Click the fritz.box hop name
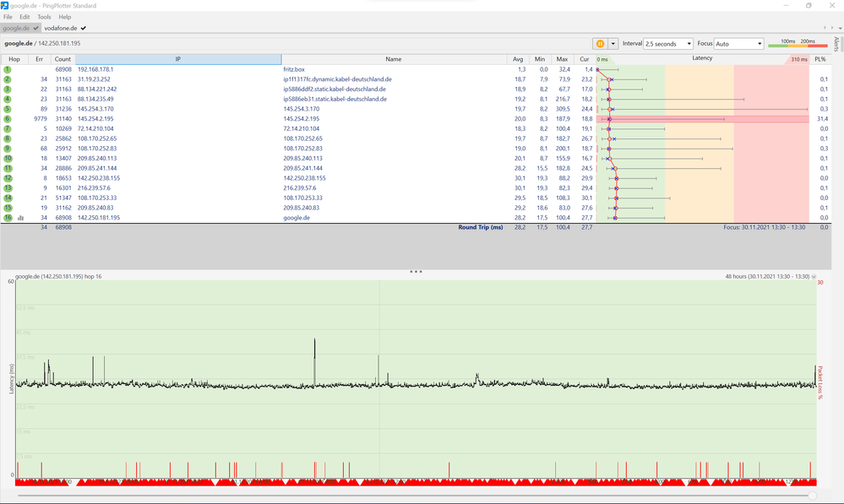Viewport: 844px width, 504px height. pos(294,69)
